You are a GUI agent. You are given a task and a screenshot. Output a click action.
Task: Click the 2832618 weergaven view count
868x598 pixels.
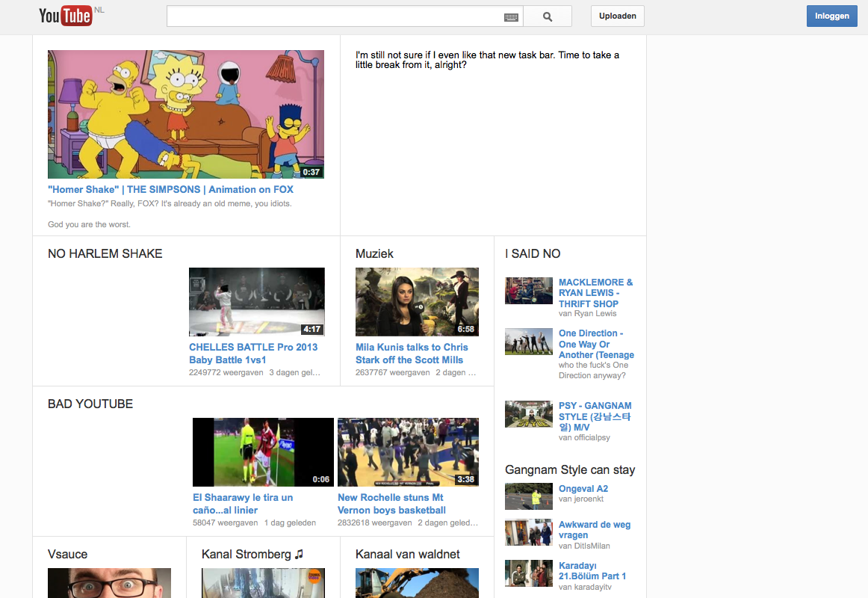tap(375, 523)
